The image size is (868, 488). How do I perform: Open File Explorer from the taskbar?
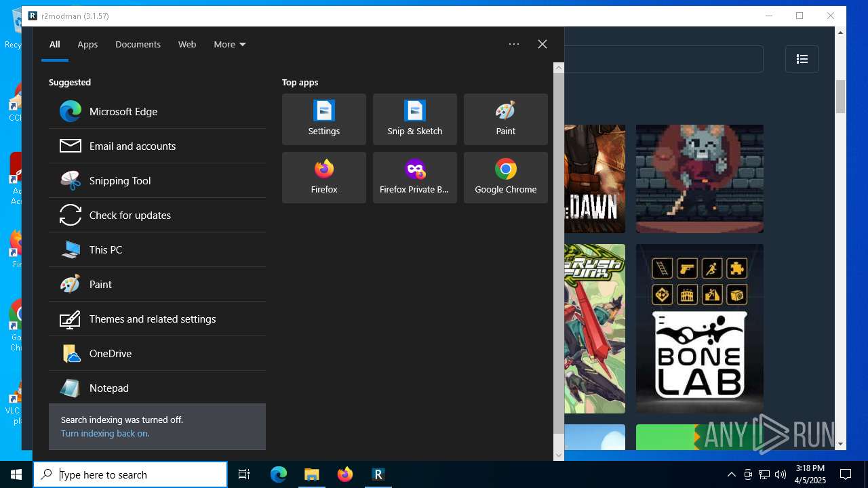coord(312,474)
